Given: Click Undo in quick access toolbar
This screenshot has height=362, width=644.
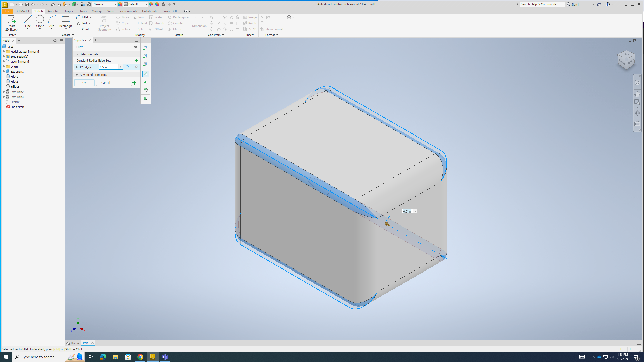Looking at the screenshot, I should tap(33, 4).
